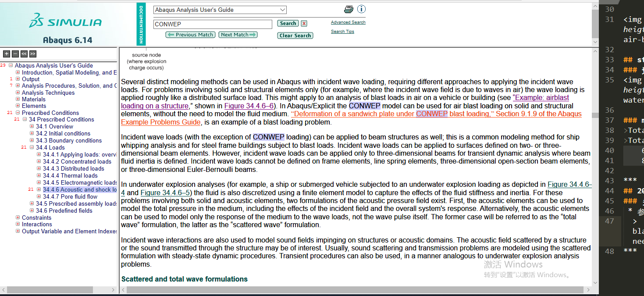Expand the Interactions node

pyautogui.click(x=18, y=224)
